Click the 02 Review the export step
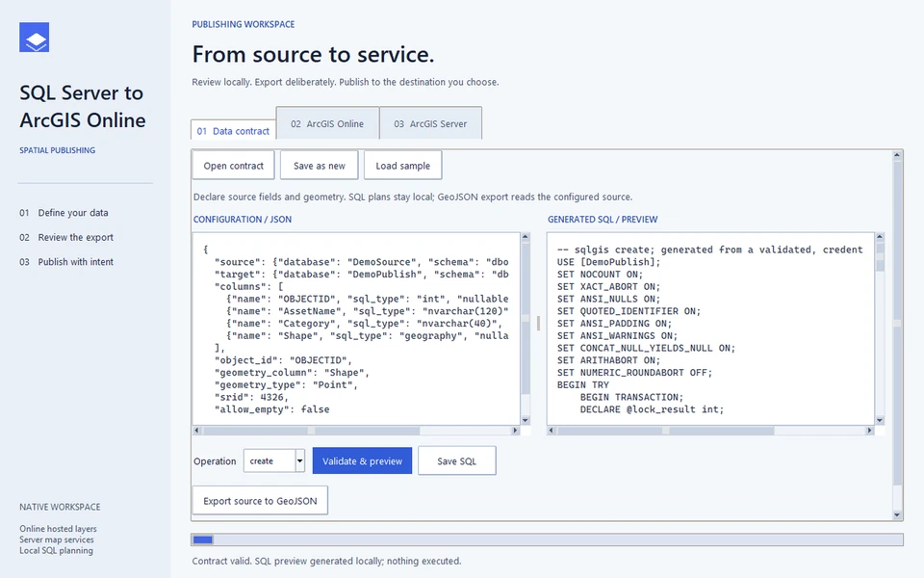 point(66,237)
